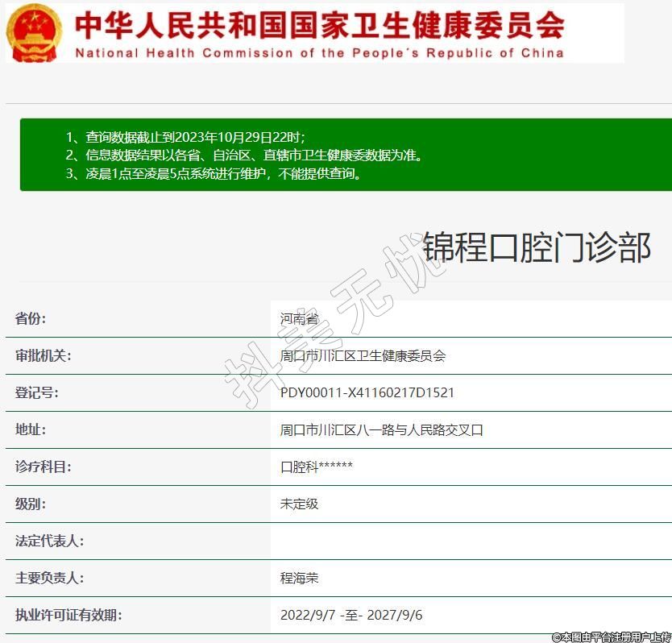Screen dimensions: 672x643
Task: Select the main responsible person 程海荣
Action: (299, 579)
